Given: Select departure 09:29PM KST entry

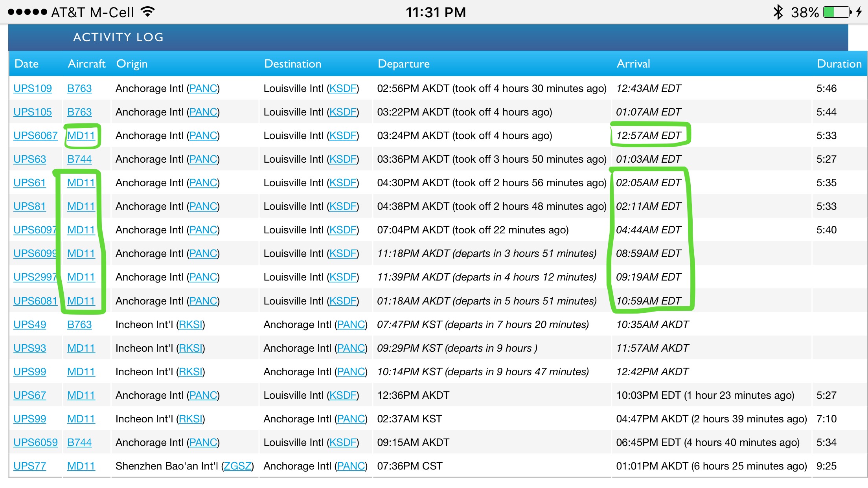Looking at the screenshot, I should tap(457, 348).
